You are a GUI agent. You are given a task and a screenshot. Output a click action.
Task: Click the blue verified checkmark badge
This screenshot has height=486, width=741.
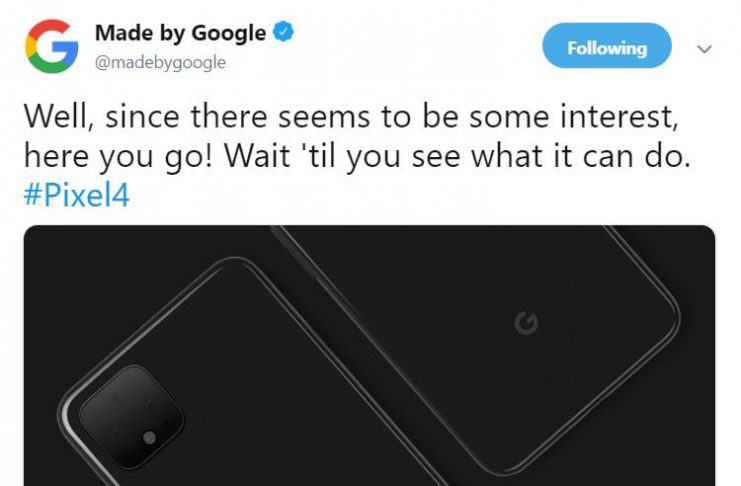click(x=284, y=32)
